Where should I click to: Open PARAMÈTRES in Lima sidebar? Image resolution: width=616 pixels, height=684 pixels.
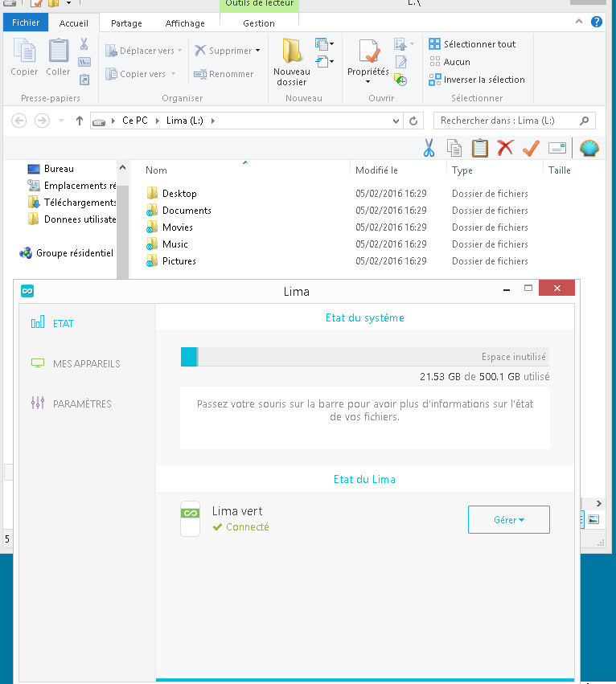tap(71, 403)
